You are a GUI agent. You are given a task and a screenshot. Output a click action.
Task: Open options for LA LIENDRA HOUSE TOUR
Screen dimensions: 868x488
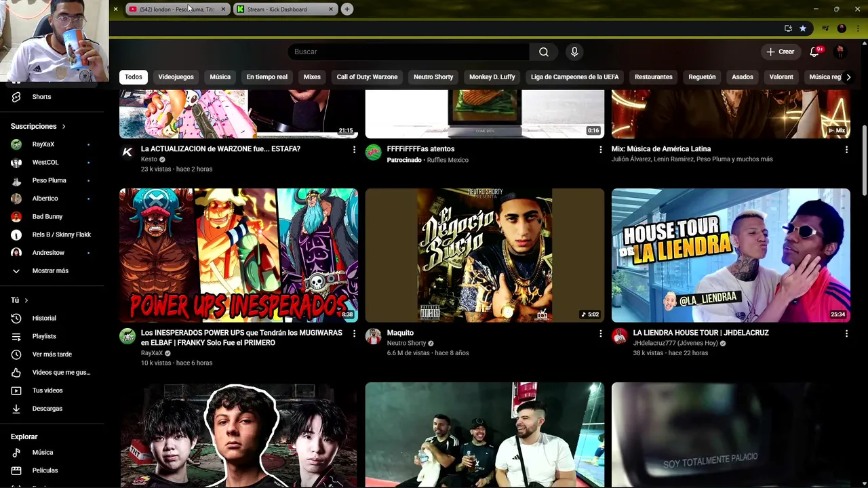point(846,333)
